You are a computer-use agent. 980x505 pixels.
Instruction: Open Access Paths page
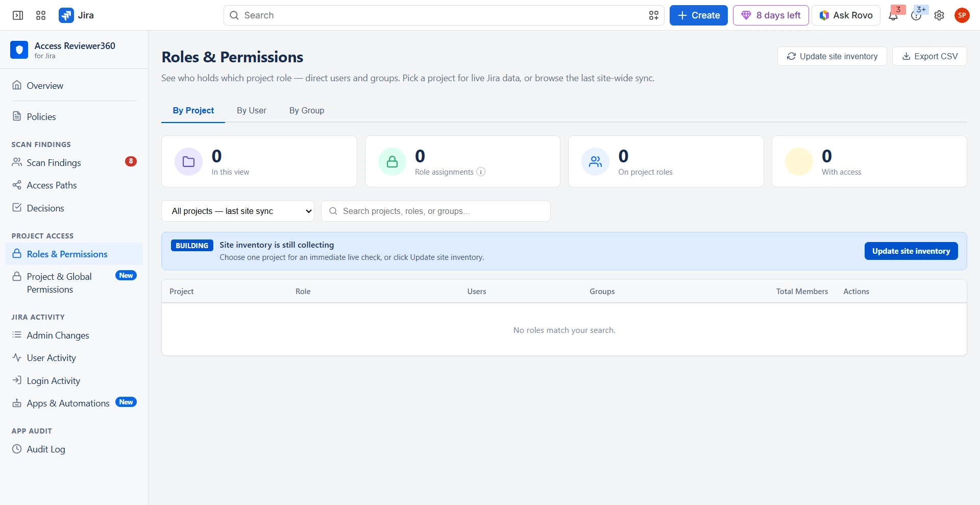click(74, 185)
